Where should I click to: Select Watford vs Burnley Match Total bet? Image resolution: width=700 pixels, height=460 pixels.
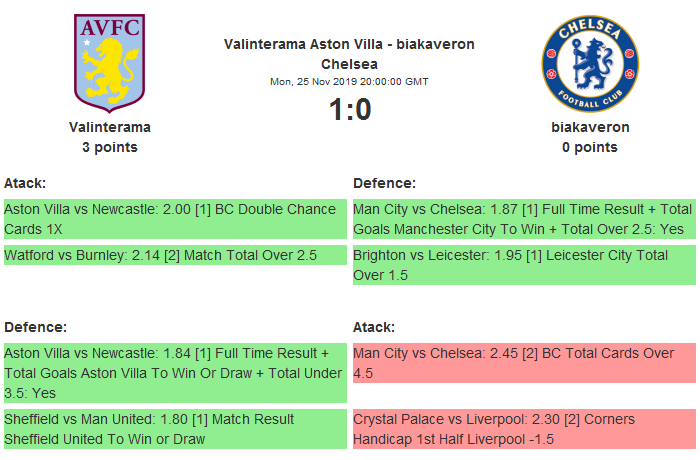tap(172, 256)
